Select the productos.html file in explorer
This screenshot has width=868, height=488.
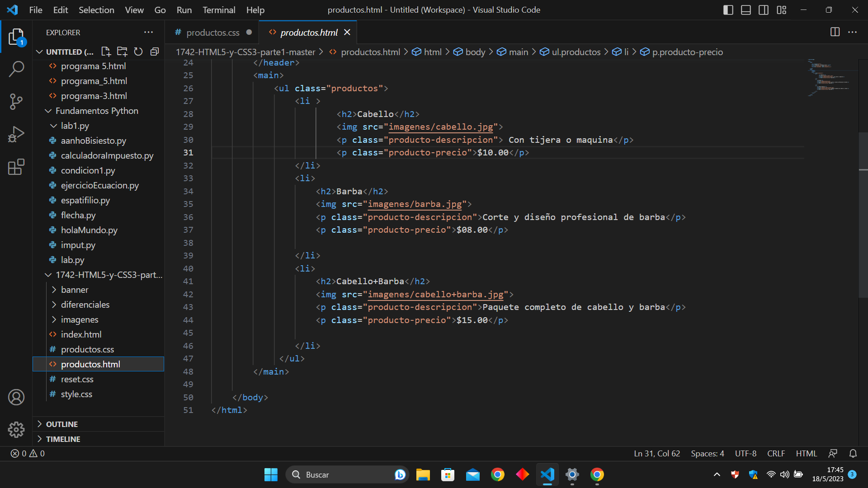[90, 364]
